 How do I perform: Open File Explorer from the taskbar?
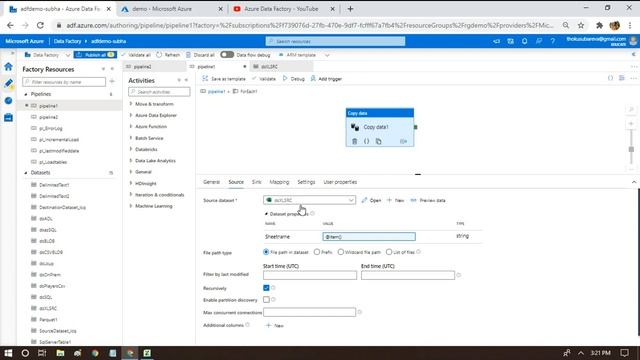coord(60,353)
